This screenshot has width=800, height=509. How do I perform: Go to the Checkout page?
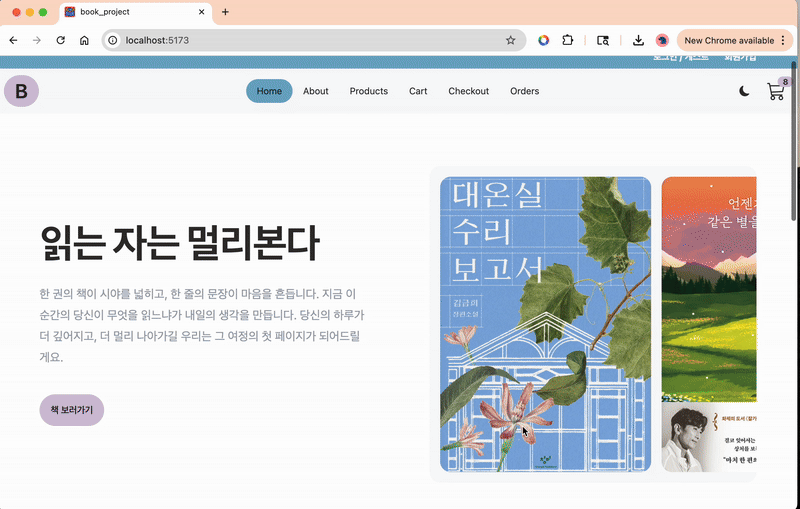(468, 91)
